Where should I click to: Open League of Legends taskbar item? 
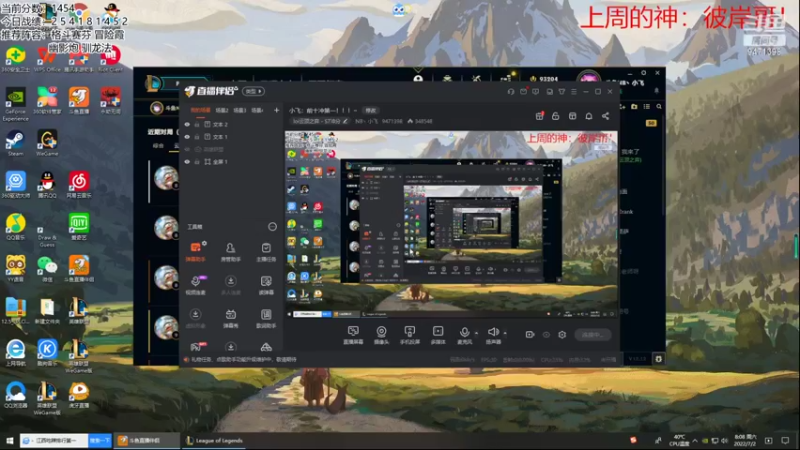tap(214, 440)
